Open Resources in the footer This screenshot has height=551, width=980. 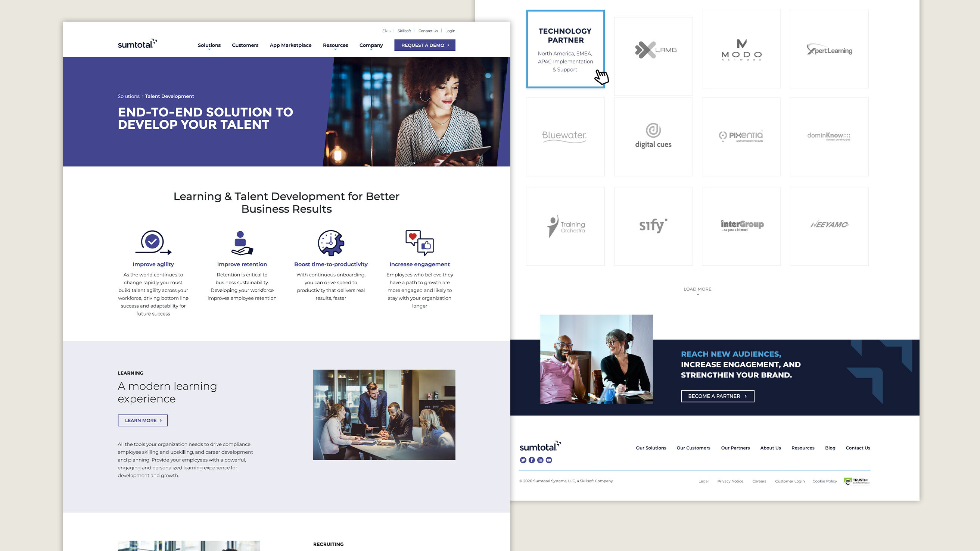[x=803, y=448]
